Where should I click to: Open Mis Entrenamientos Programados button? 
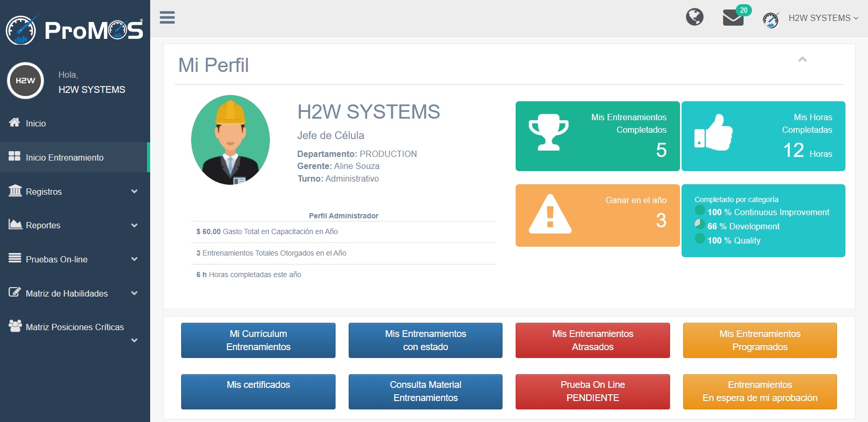tap(760, 340)
